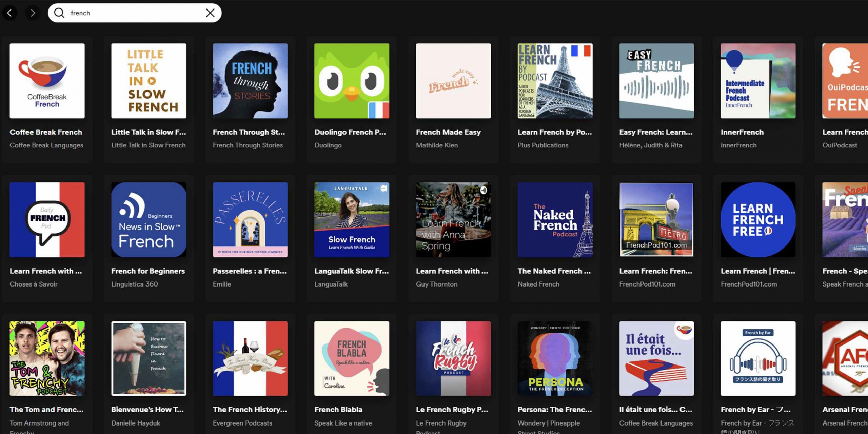Click 'Le French Rugby P...' title
Image resolution: width=868 pixels, height=434 pixels.
(452, 410)
